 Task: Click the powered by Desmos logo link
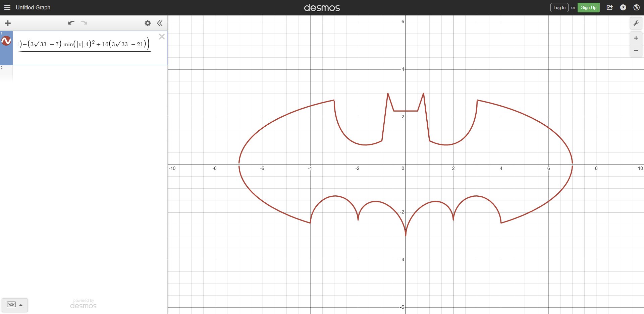(83, 304)
